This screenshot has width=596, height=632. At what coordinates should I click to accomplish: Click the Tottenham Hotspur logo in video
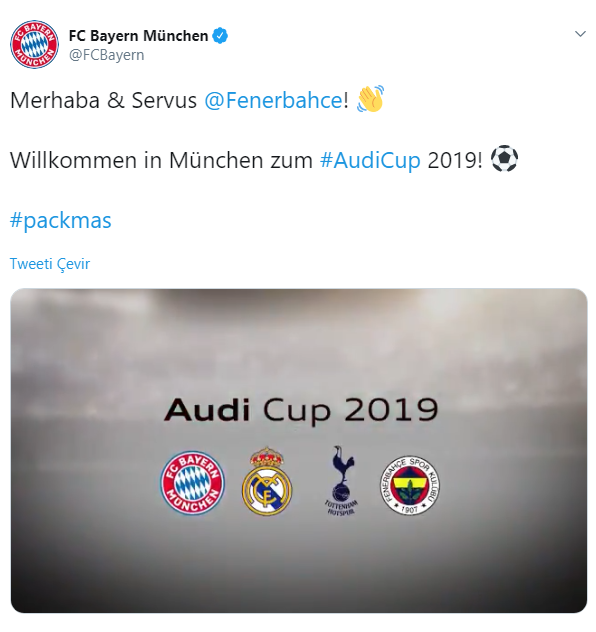tap(341, 480)
